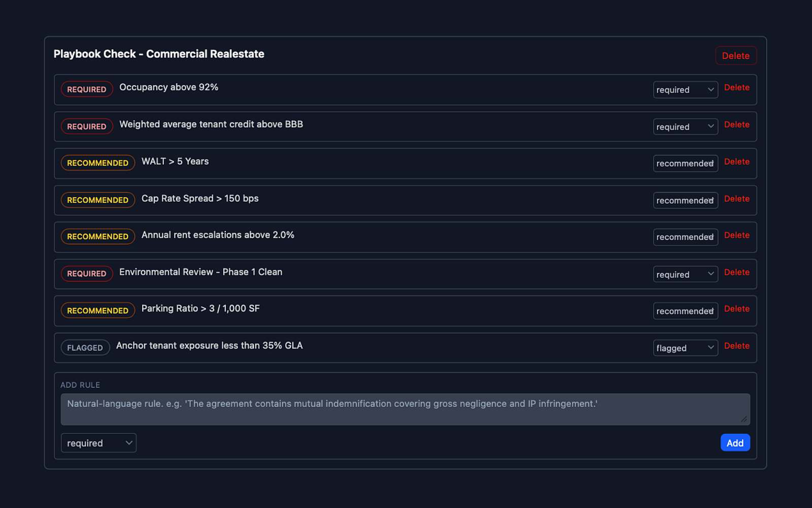Change severity of WALT > 5 Years rule
The image size is (812, 508).
click(x=685, y=164)
